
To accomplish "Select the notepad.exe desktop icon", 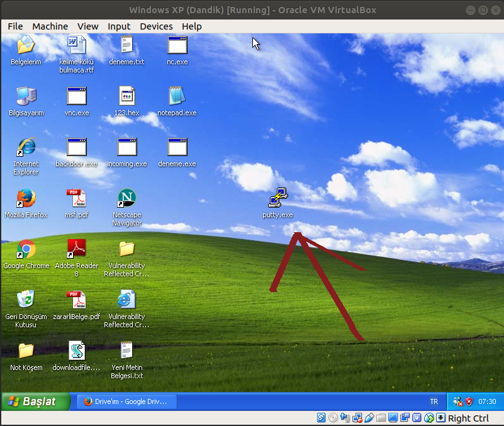I will click(x=177, y=96).
